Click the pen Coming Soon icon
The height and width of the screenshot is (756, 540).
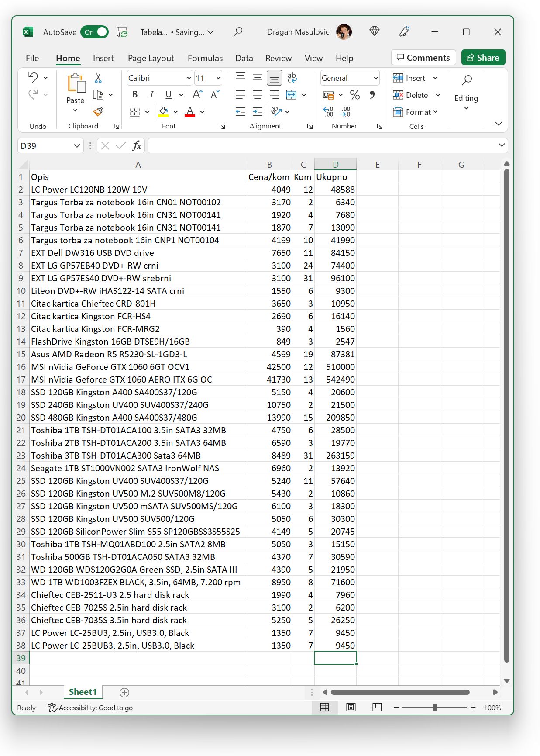tap(404, 31)
